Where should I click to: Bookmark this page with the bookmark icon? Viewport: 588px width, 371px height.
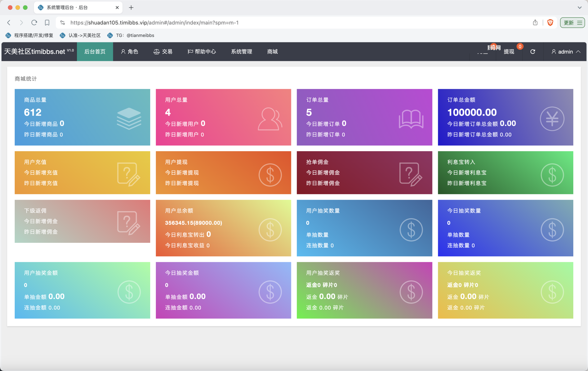pos(47,23)
